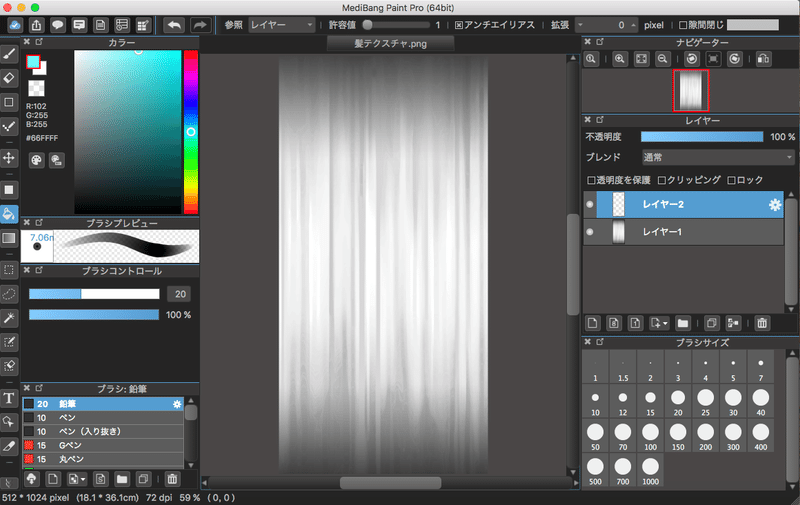
Task: Select the Magic Wand tool
Action: 9,318
